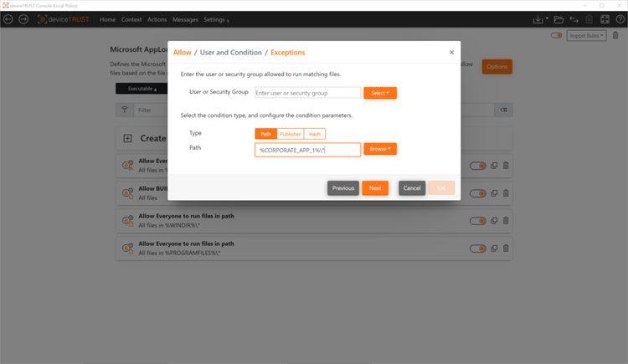The height and width of the screenshot is (364, 628).
Task: Delete the Allow BUILTIN rule
Action: pos(506,193)
